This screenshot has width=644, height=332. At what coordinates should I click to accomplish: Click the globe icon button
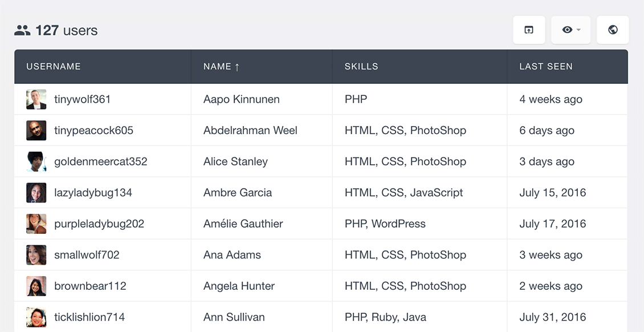613,30
